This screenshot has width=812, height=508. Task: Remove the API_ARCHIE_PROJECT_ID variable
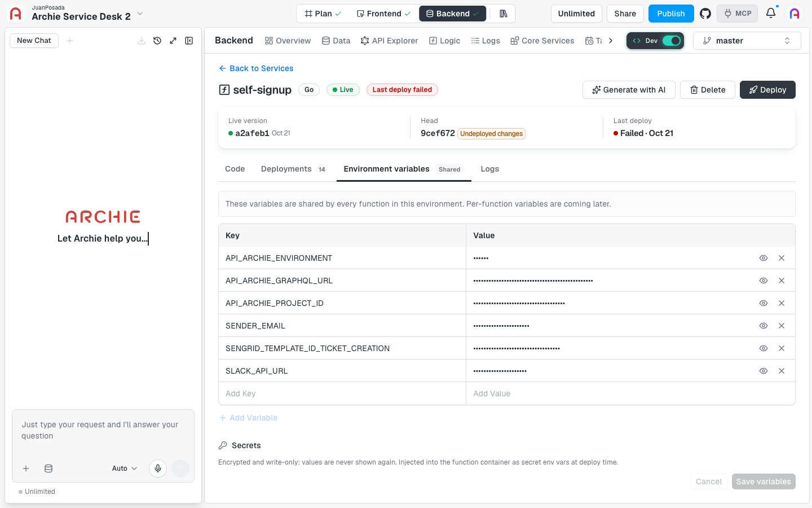tap(782, 303)
